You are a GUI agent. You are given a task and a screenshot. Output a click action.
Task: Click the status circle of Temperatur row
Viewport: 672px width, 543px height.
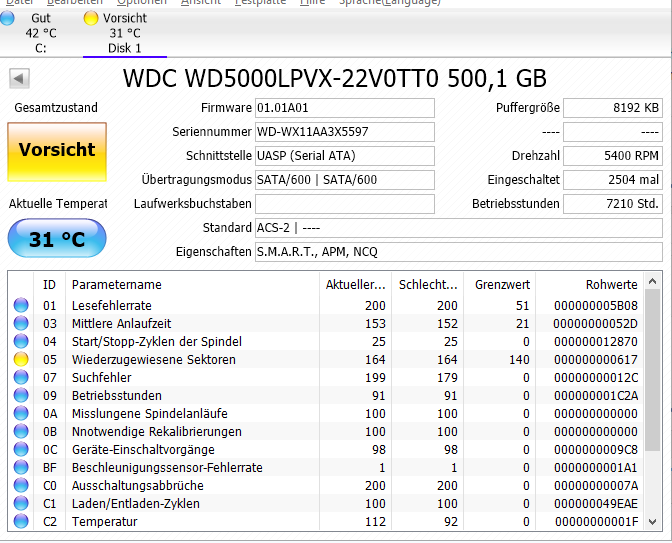point(21,521)
